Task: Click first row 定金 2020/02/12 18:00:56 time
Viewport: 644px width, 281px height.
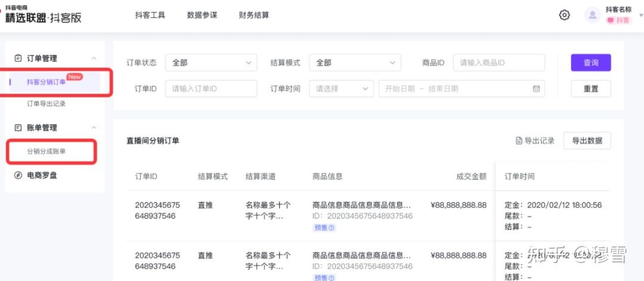Action: pyautogui.click(x=553, y=205)
